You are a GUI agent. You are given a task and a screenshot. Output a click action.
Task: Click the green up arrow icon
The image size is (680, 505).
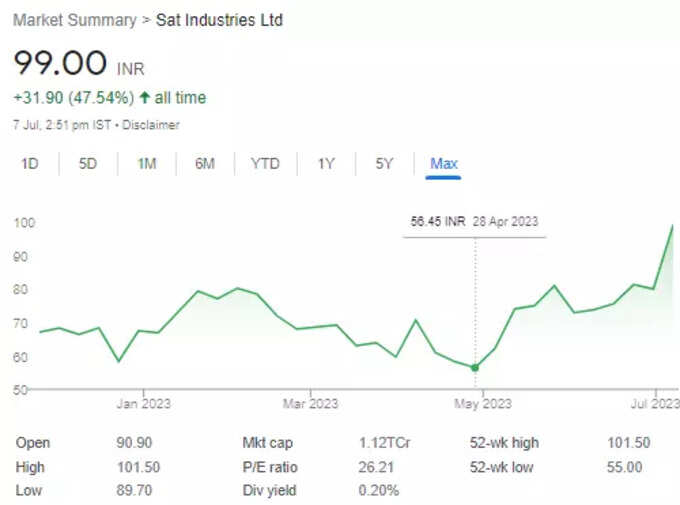point(145,98)
